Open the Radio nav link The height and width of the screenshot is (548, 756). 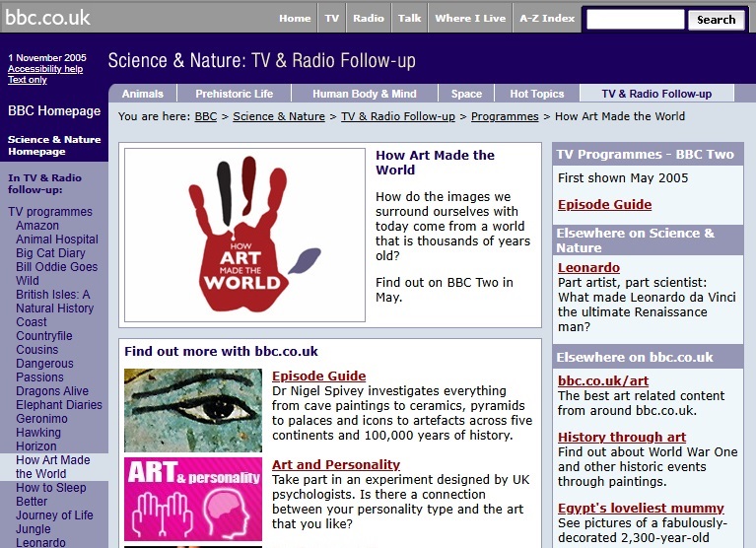[369, 19]
